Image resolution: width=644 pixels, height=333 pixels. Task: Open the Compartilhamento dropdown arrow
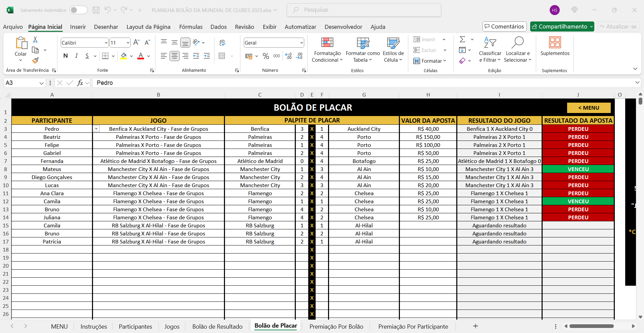591,26
